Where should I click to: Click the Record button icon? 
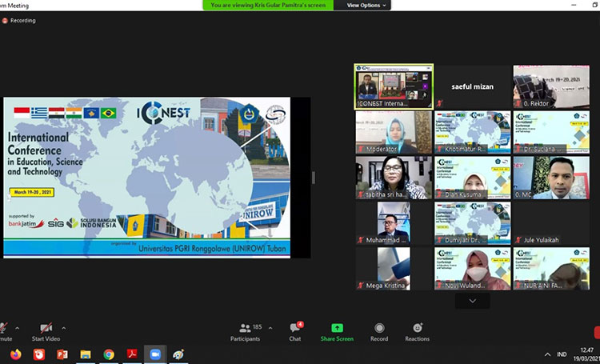(x=379, y=328)
